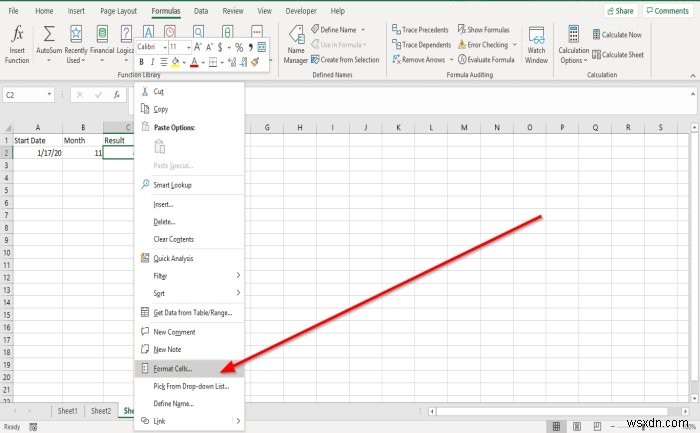Click the column H header
Image resolution: width=700 pixels, height=433 pixels.
[x=300, y=128]
